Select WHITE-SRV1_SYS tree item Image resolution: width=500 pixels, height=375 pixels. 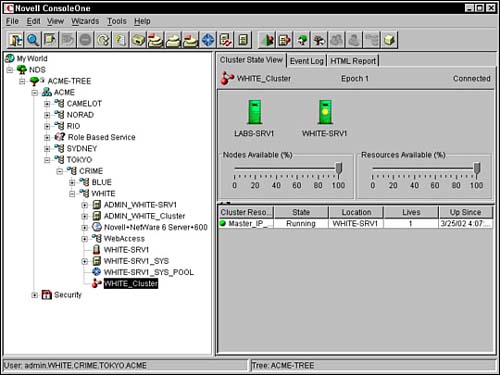tap(136, 261)
